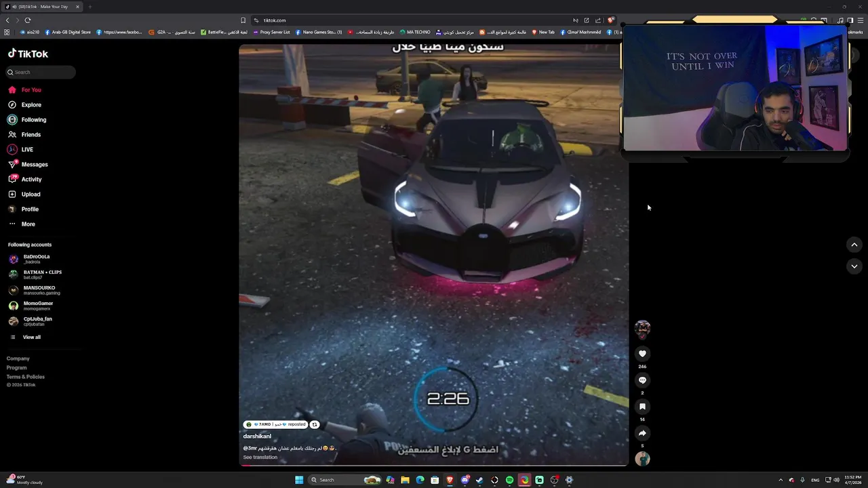868x488 pixels.
Task: Save the video with bookmark icon
Action: click(x=642, y=407)
